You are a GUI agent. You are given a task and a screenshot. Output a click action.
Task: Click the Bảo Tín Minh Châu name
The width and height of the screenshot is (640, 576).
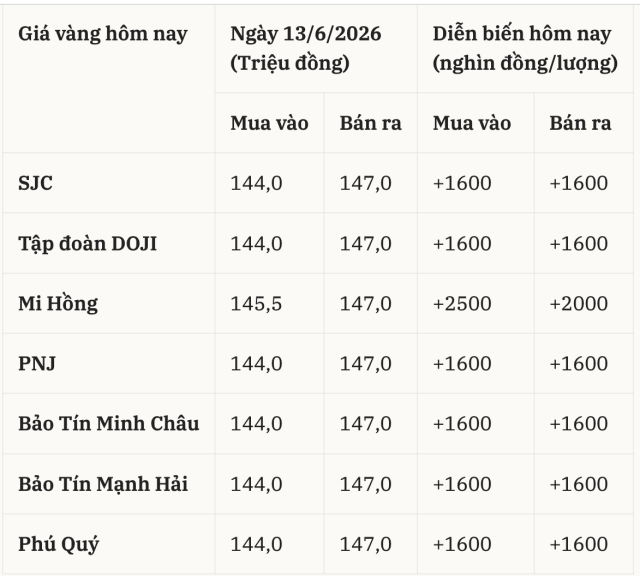pyautogui.click(x=109, y=423)
